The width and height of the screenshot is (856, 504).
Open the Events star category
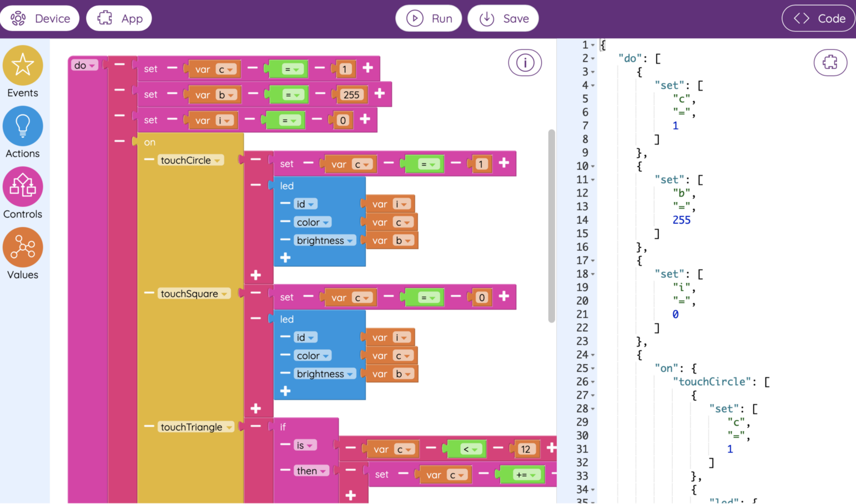(23, 65)
